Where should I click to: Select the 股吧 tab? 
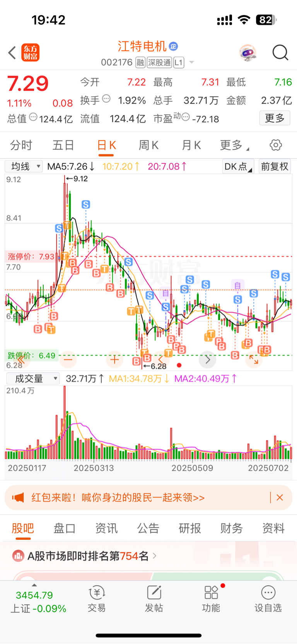click(23, 528)
